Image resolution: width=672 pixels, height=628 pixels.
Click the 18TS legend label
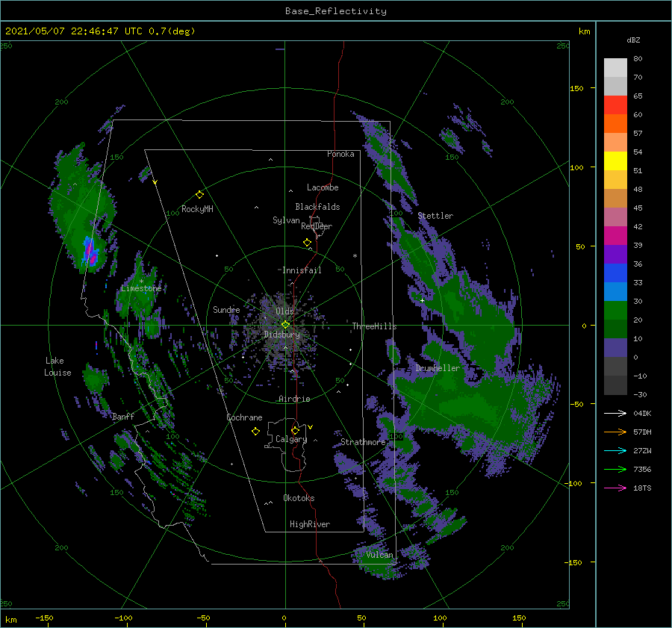(x=642, y=488)
